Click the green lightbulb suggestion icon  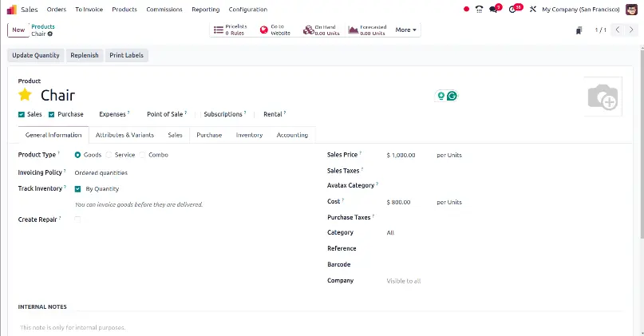coord(441,96)
